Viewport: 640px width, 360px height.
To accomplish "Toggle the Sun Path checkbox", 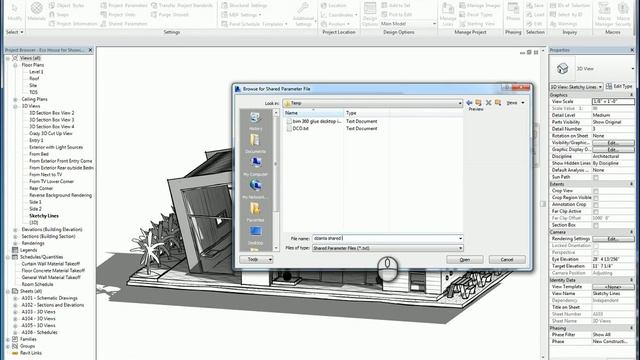I will (596, 177).
